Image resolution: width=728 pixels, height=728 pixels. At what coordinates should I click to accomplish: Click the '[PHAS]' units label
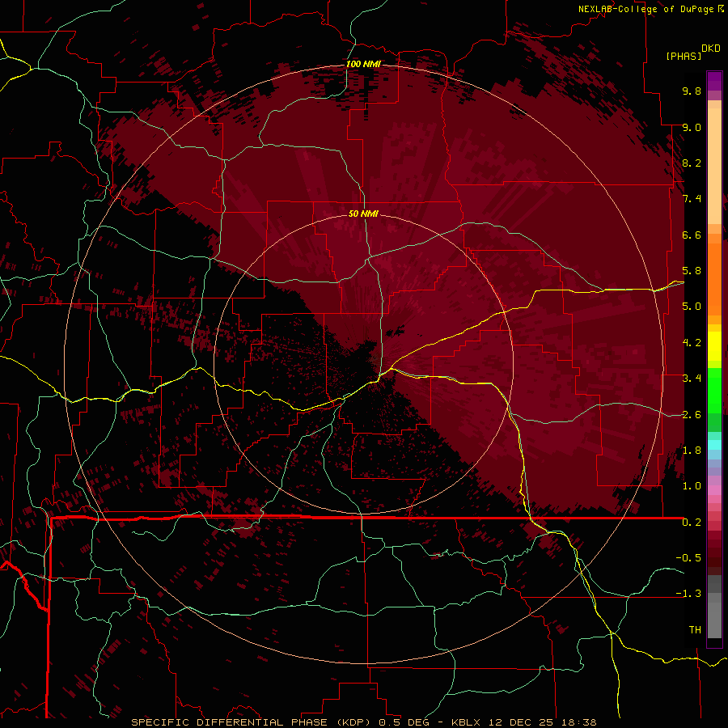tap(684, 56)
